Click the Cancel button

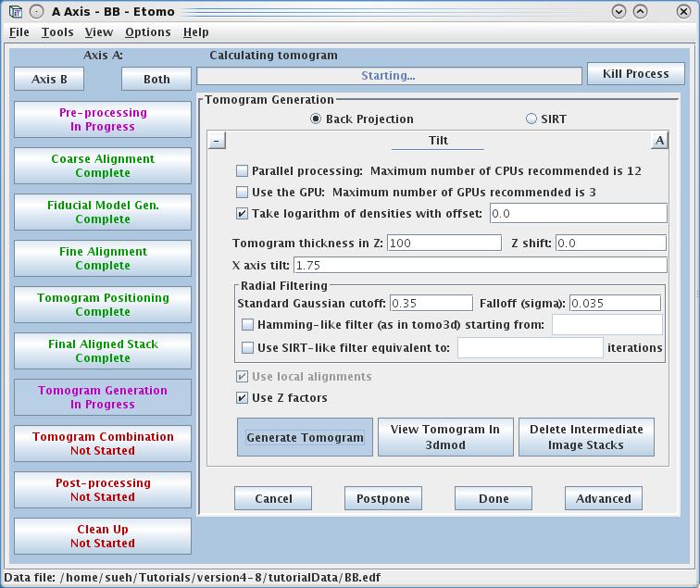[x=273, y=498]
